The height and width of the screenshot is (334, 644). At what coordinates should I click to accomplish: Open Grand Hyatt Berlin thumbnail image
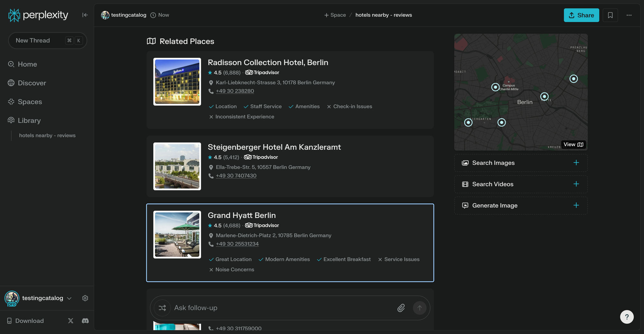[x=177, y=235]
